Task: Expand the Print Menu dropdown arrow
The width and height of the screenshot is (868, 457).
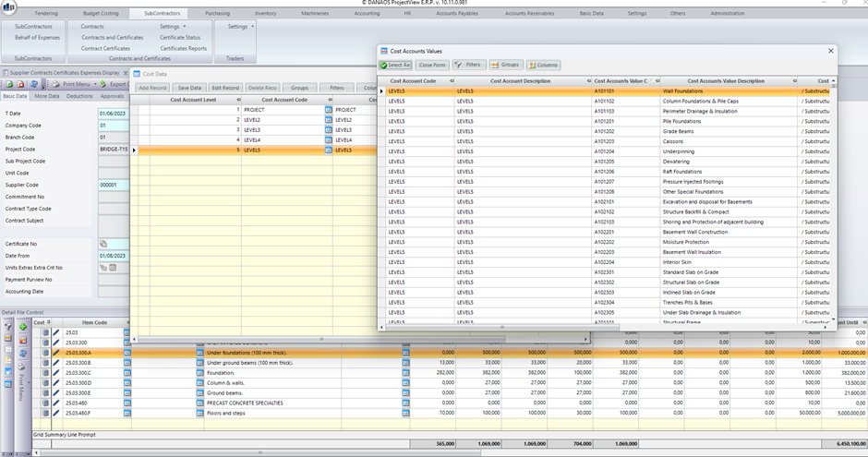Action: tap(95, 84)
